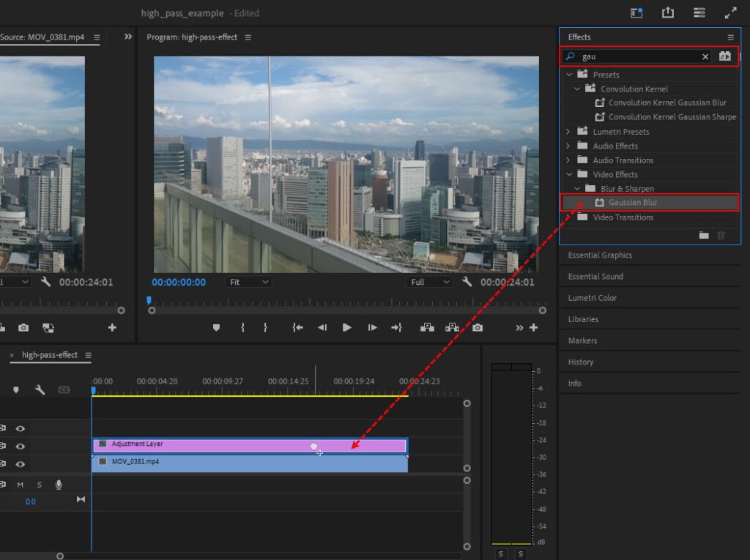
Task: Select the Gaussian Blur effect
Action: click(633, 203)
